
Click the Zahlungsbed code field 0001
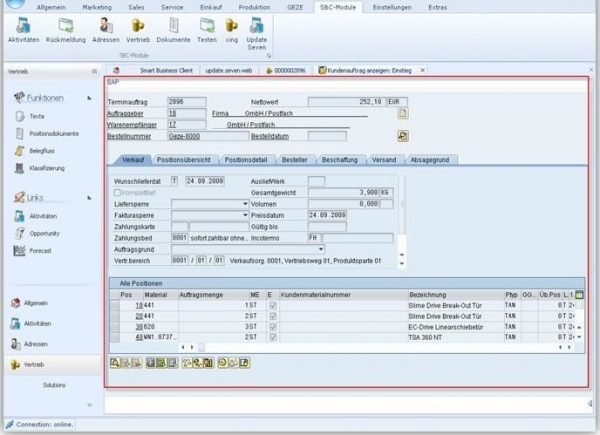click(x=179, y=238)
